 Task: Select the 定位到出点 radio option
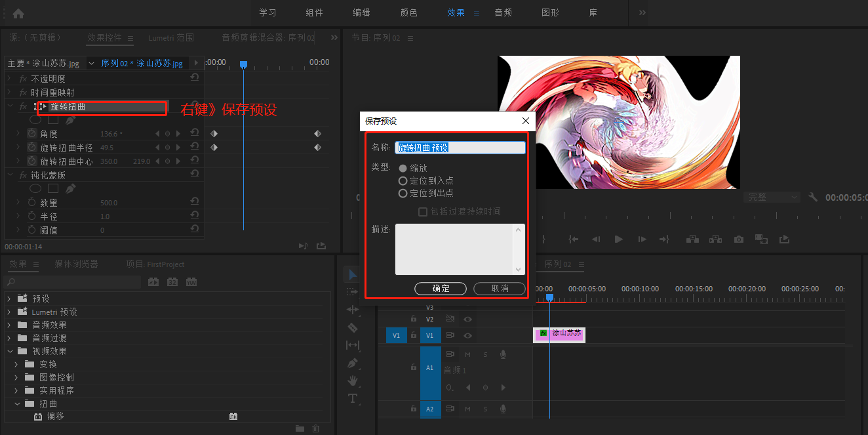[403, 193]
